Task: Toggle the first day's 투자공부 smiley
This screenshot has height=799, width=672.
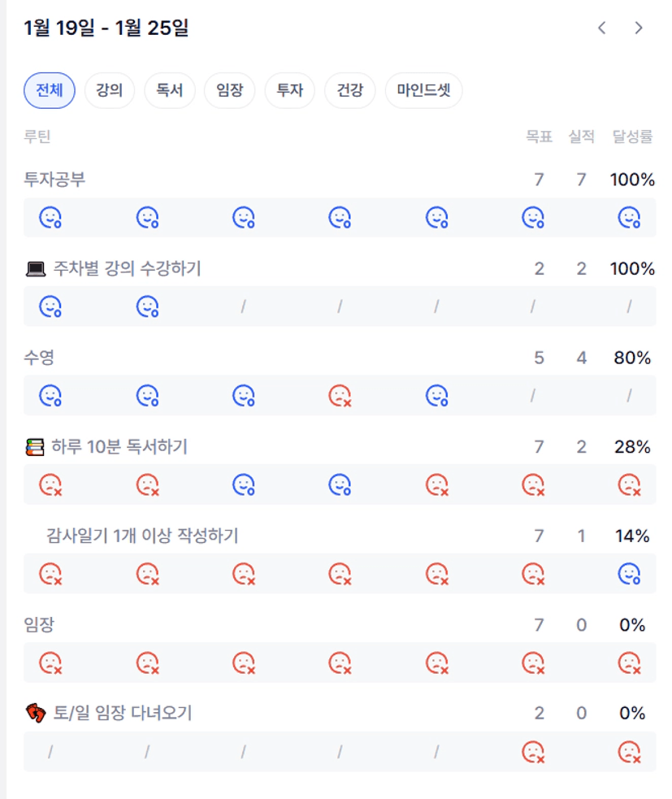Action: pos(51,217)
